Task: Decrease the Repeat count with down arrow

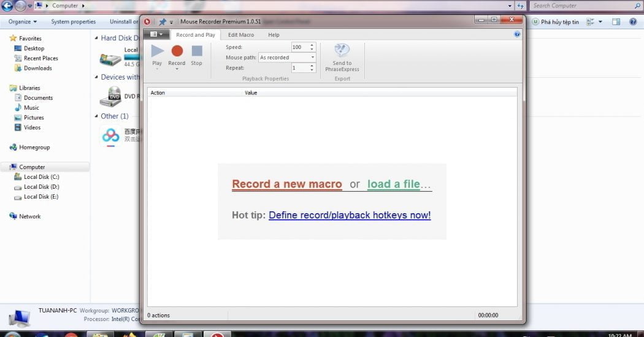Action: [x=312, y=70]
